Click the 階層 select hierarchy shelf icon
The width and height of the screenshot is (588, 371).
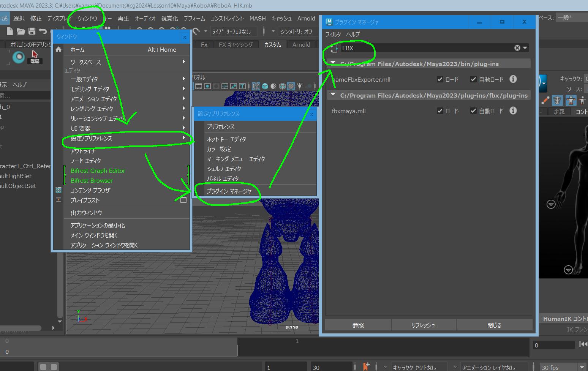(35, 57)
